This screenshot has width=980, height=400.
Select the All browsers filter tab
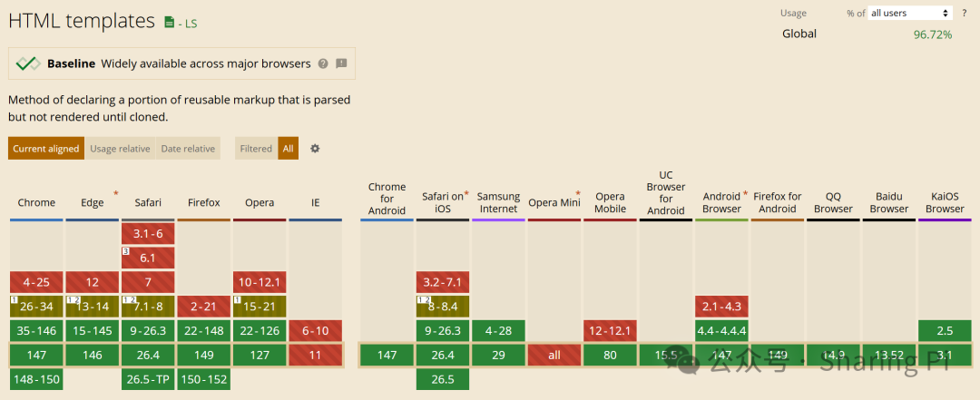click(x=289, y=149)
